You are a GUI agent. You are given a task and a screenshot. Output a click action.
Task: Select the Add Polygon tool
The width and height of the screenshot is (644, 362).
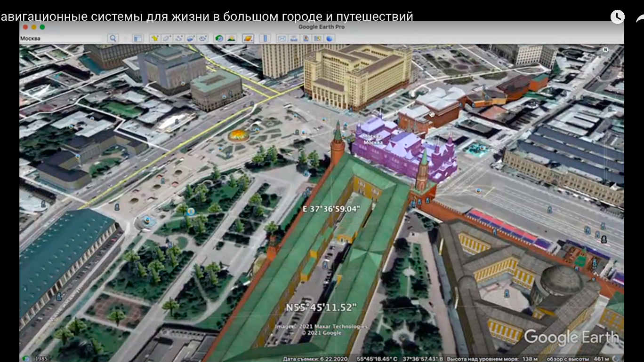click(167, 39)
